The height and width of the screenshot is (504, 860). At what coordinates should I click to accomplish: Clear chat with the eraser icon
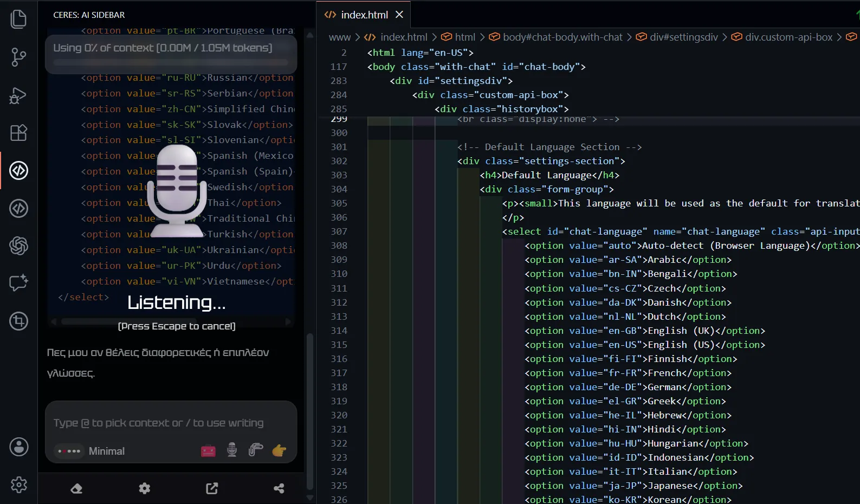(x=76, y=488)
